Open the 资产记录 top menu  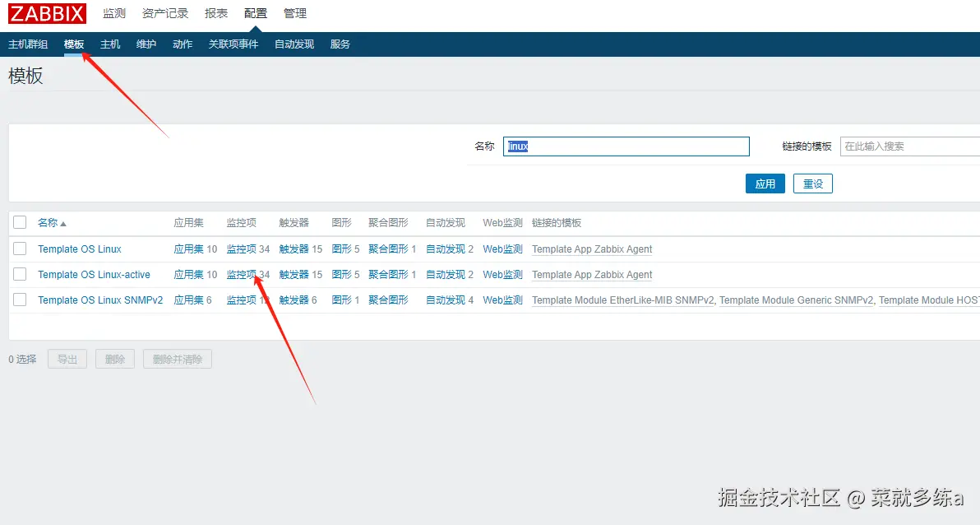pos(165,13)
